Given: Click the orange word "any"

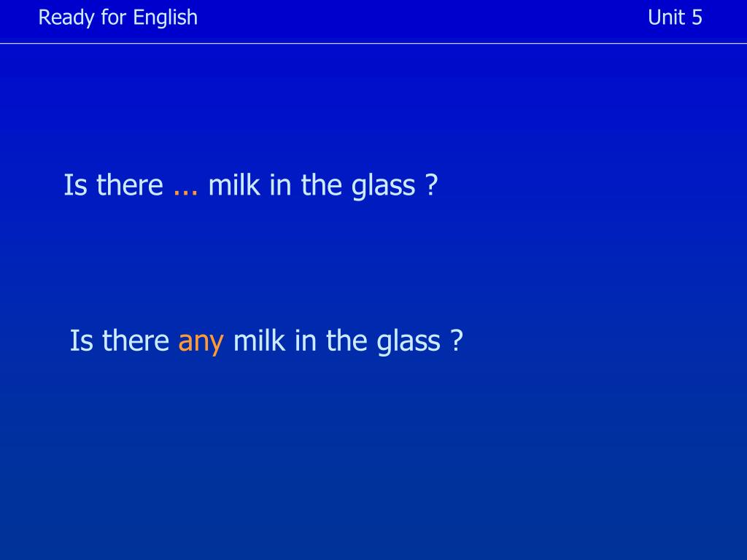Looking at the screenshot, I should [201, 343].
